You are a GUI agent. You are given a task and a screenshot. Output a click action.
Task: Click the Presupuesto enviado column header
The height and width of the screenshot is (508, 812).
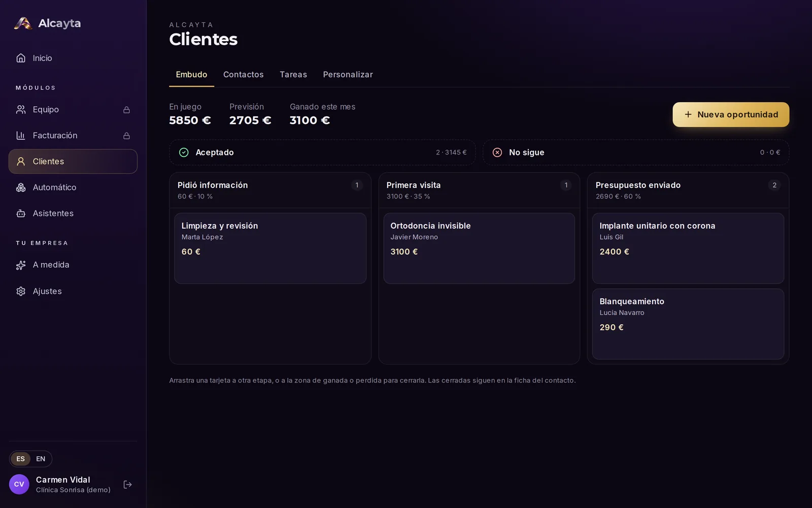pyautogui.click(x=688, y=190)
